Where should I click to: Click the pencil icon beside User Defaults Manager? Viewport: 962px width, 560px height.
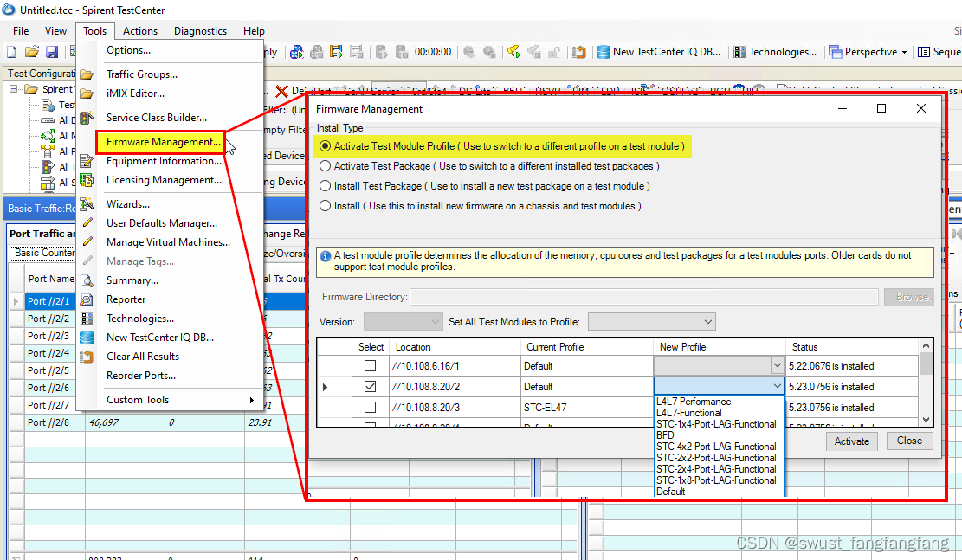(87, 222)
